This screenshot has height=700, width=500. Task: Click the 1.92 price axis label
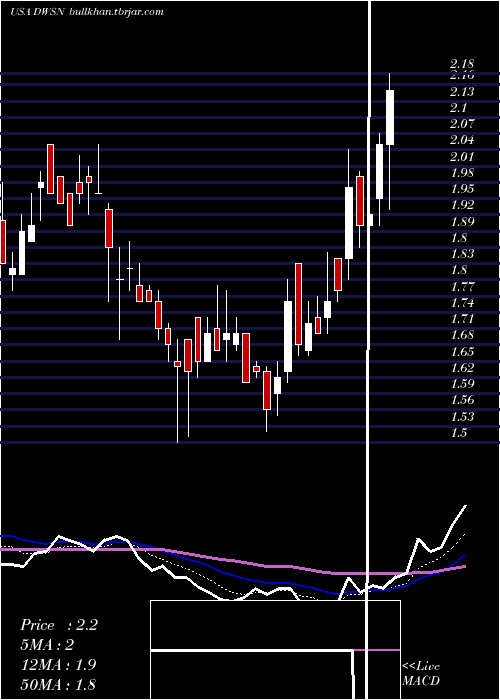462,205
